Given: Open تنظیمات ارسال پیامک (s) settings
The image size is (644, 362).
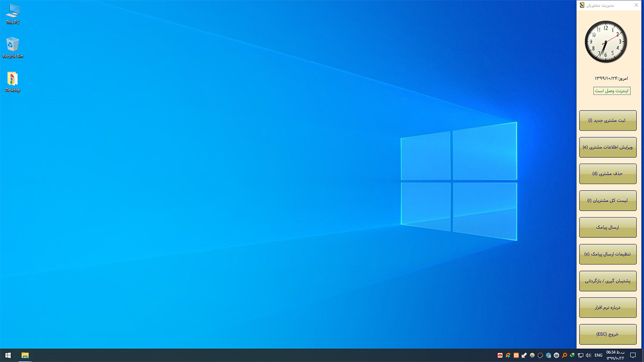Looking at the screenshot, I should click(x=608, y=254).
